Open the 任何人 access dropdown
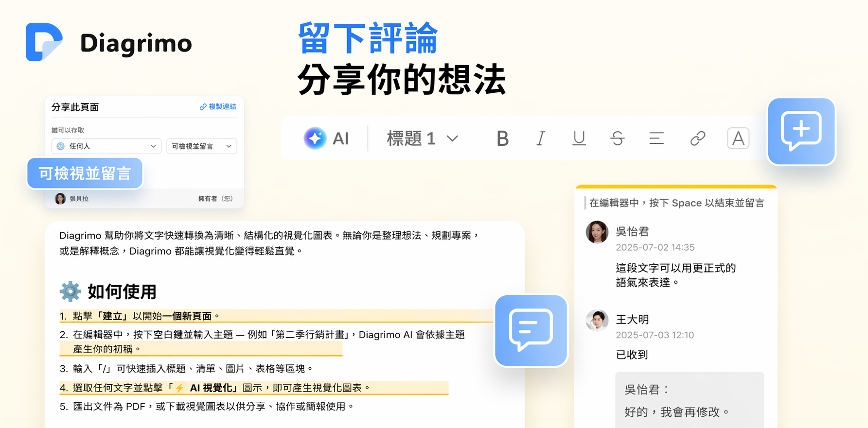The image size is (868, 428). 106,146
